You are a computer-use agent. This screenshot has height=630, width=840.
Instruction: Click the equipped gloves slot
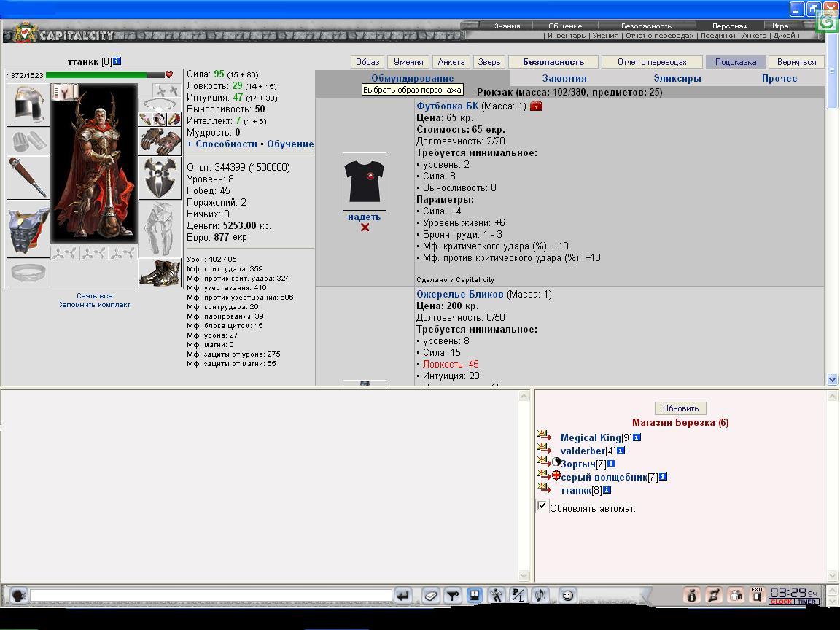coord(160,141)
